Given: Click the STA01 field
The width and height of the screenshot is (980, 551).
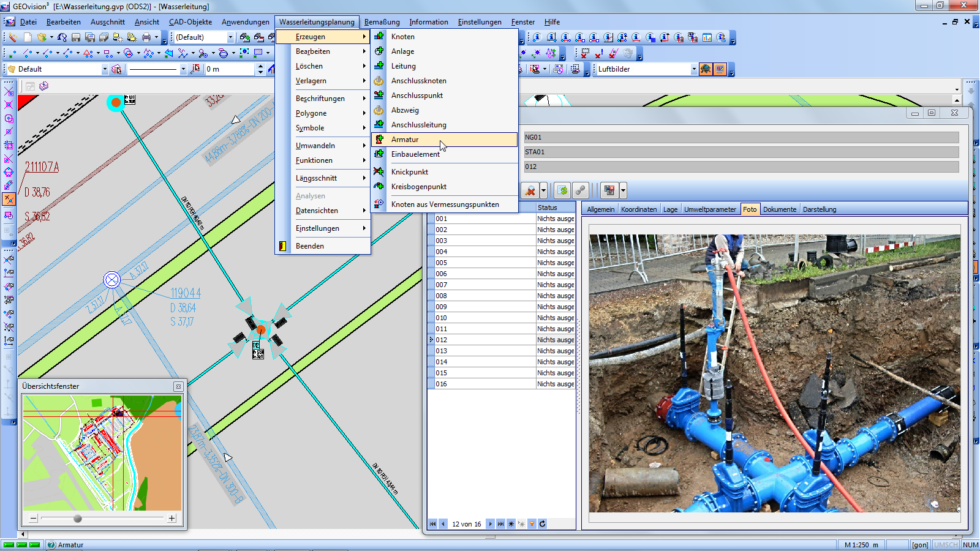Looking at the screenshot, I should [741, 152].
